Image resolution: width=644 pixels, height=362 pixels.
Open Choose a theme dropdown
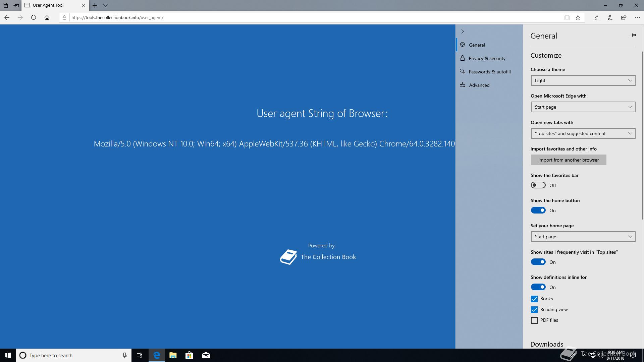pos(583,80)
